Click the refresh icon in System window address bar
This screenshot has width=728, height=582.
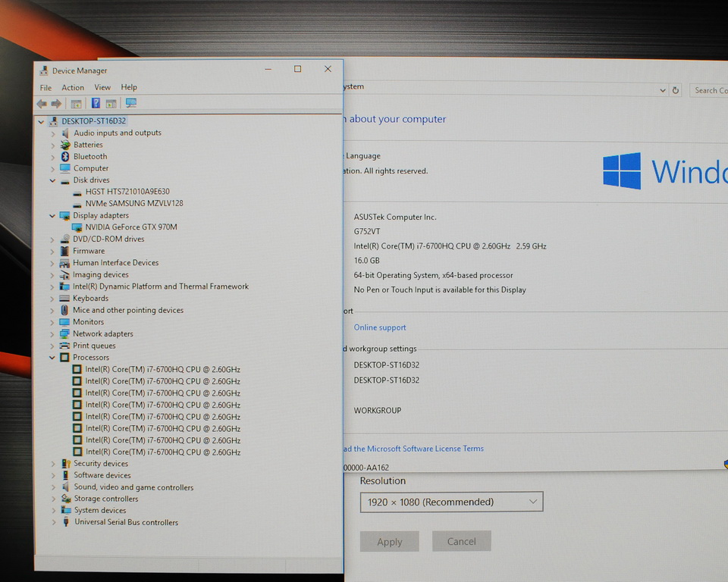(x=676, y=90)
